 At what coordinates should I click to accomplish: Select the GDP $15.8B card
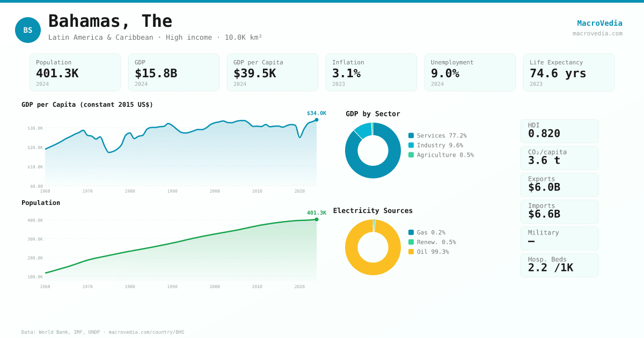click(174, 72)
